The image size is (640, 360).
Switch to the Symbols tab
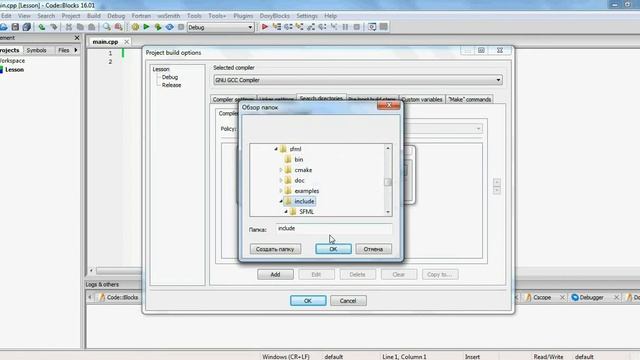coord(36,50)
